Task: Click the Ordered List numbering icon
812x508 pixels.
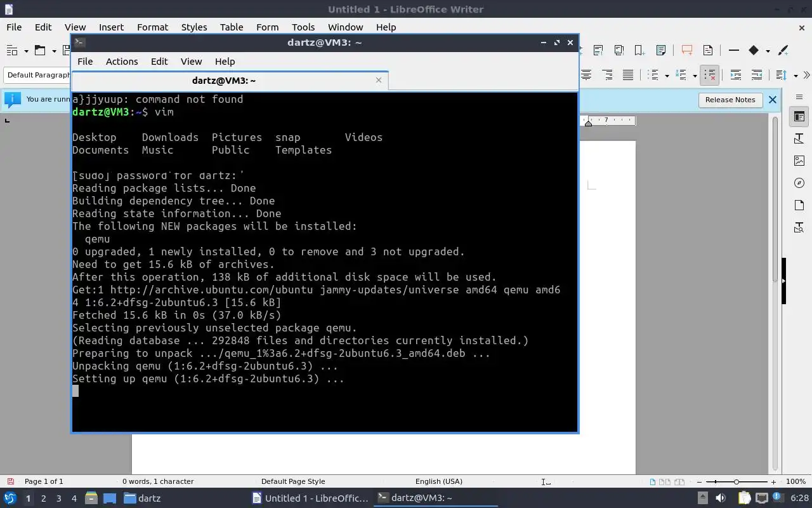Action: pyautogui.click(x=682, y=75)
